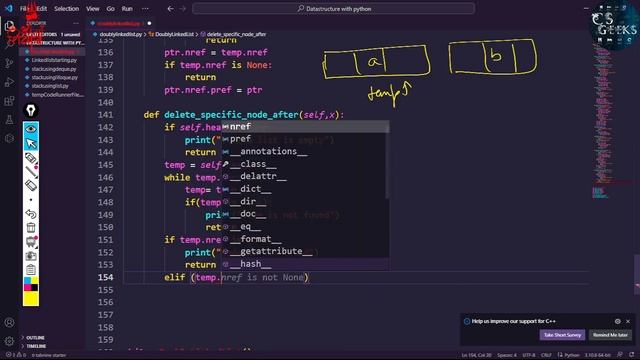Collapse the Open Editors section
This screenshot has height=360, width=640.
coord(52,35)
